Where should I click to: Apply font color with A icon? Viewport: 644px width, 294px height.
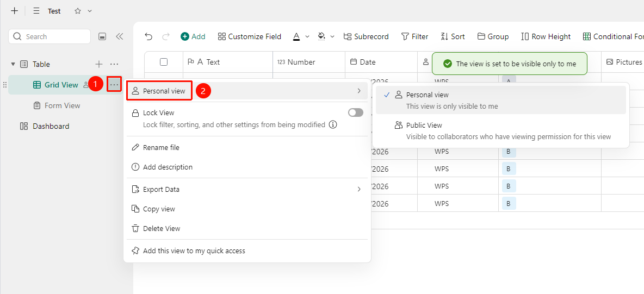point(296,36)
